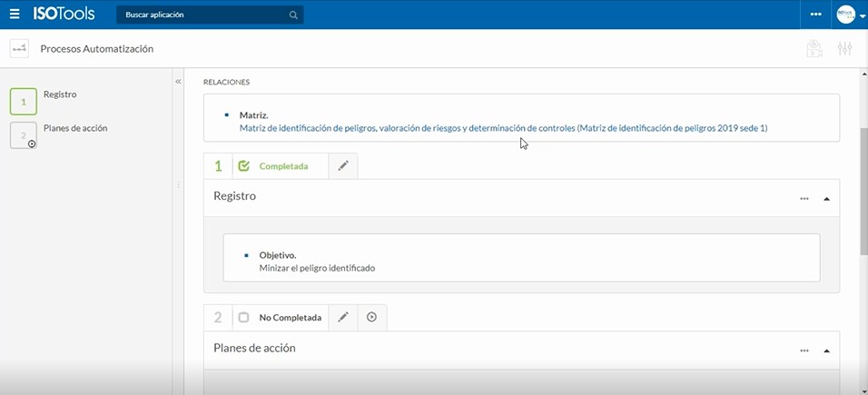
Task: Click the pencil edit icon for step 2
Action: 342,318
